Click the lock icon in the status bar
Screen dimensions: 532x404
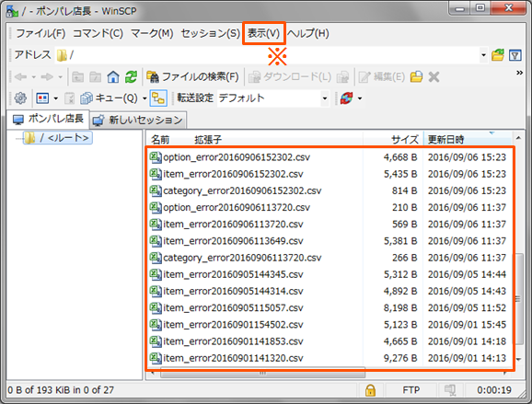[x=370, y=390]
